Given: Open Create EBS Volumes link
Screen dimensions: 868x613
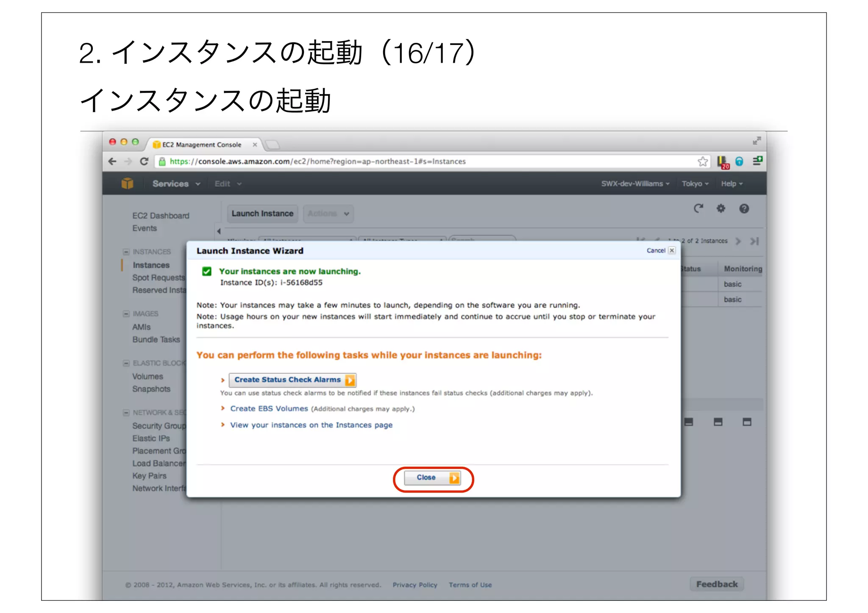Looking at the screenshot, I should point(269,409).
